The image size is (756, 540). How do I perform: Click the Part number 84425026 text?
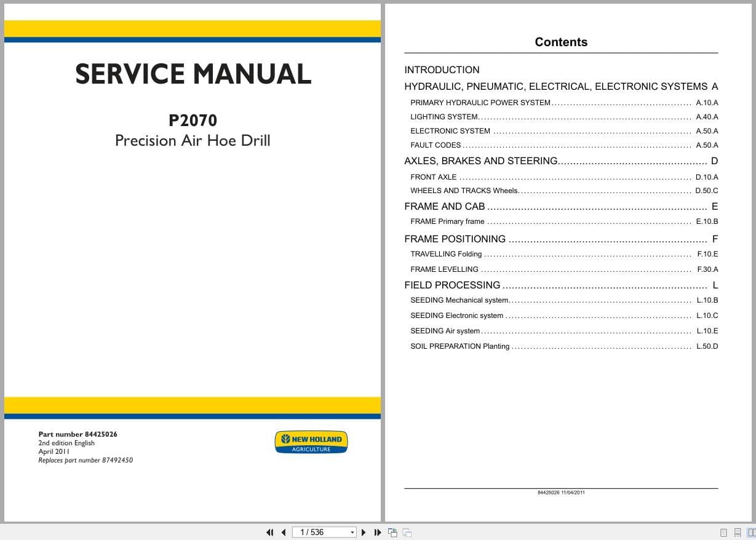(78, 434)
